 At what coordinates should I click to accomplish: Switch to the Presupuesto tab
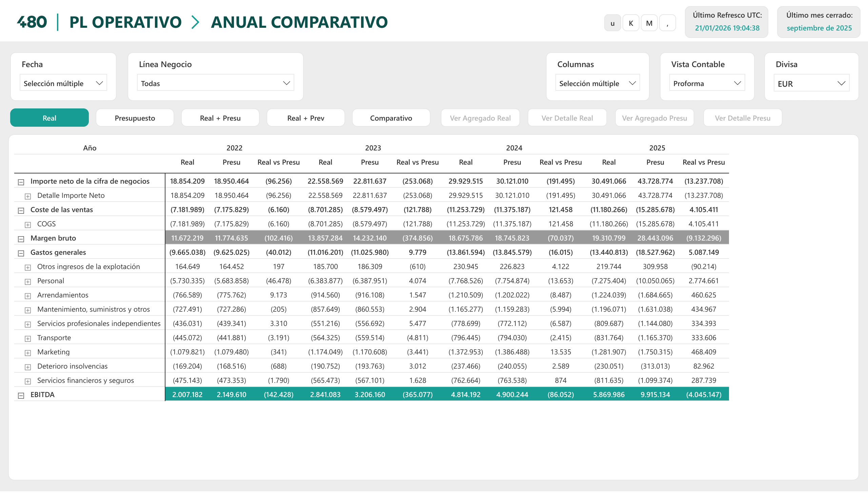135,118
